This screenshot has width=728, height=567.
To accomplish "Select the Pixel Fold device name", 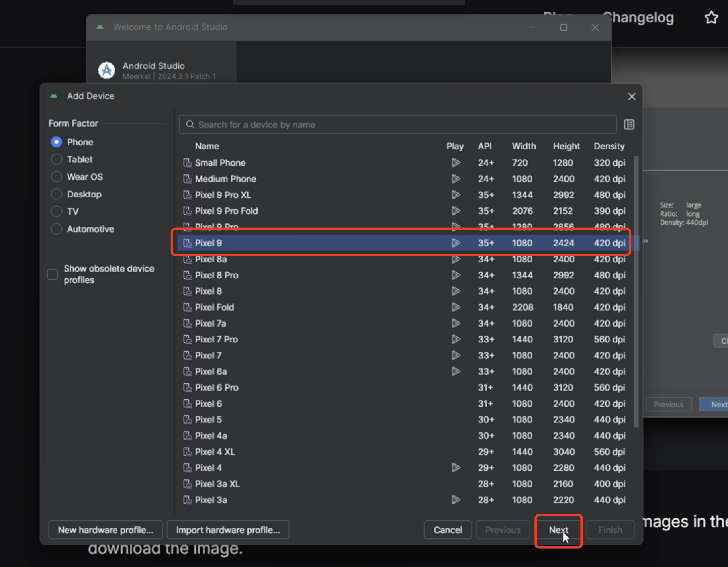I will point(214,307).
